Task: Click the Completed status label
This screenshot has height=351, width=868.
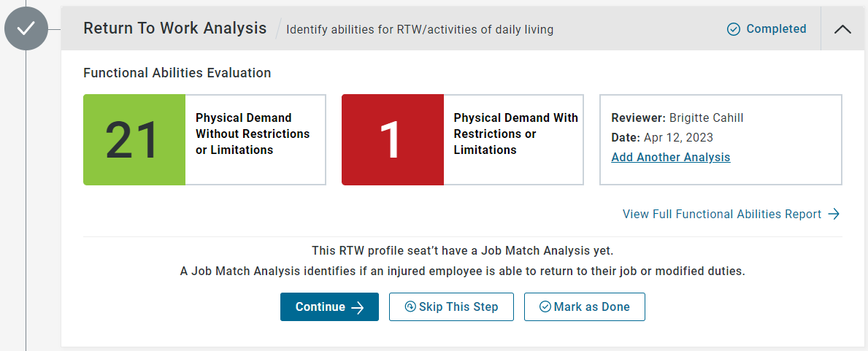Action: tap(776, 28)
